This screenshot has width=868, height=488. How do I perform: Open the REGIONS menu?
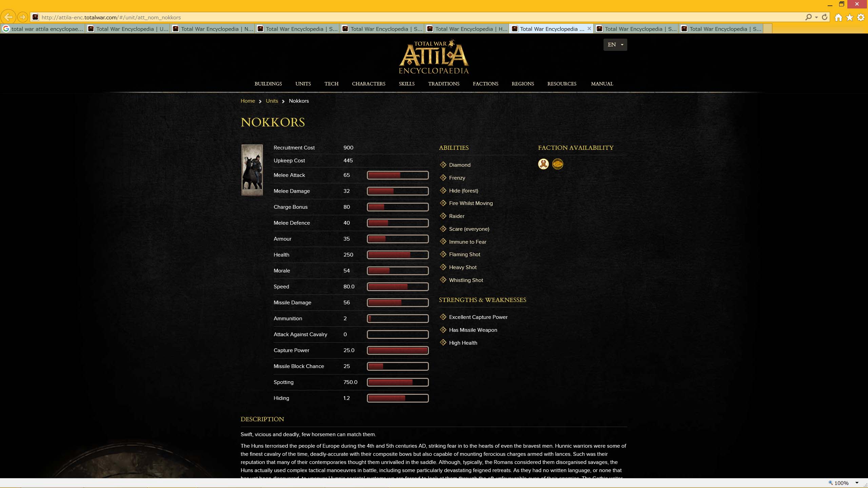[x=523, y=84]
